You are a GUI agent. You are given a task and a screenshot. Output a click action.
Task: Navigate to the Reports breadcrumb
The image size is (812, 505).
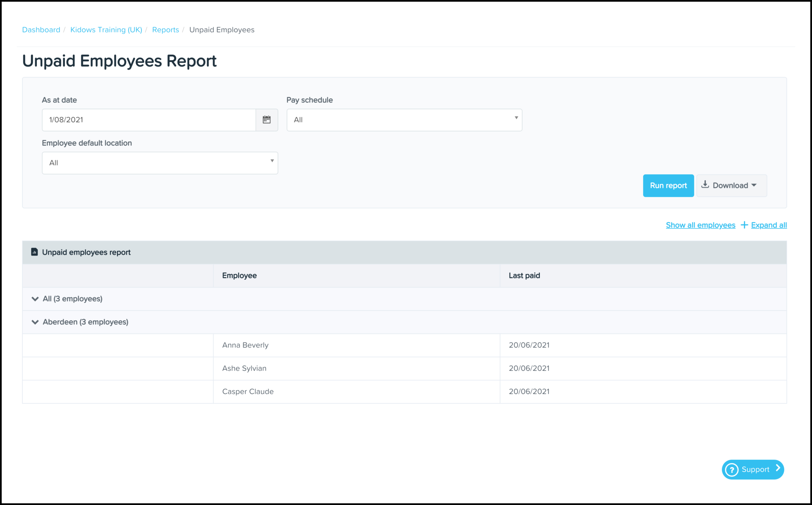(165, 30)
